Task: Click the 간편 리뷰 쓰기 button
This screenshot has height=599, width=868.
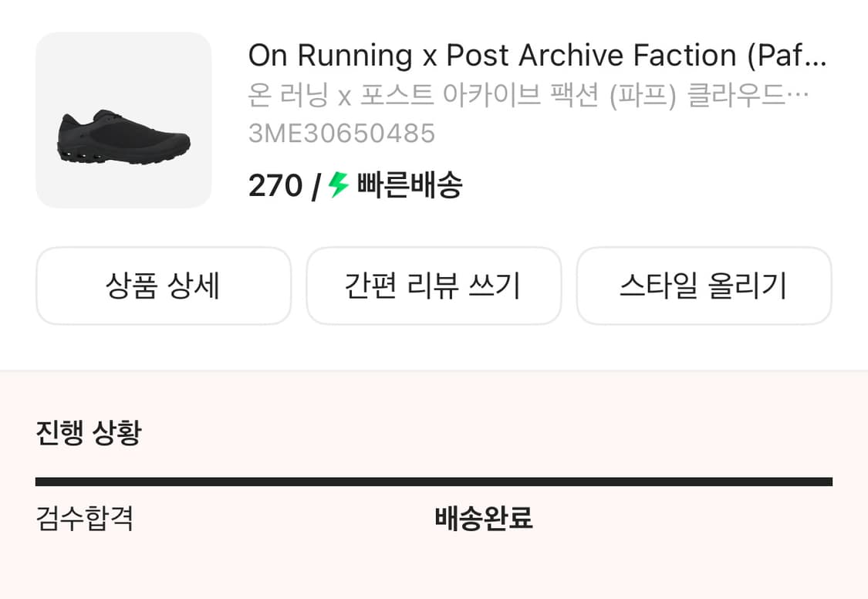Action: pos(434,286)
